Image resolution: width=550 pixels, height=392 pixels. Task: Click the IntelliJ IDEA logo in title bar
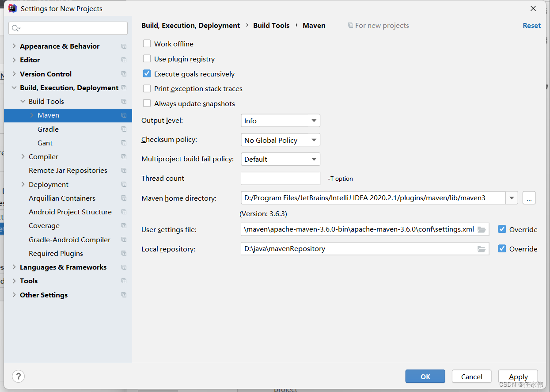click(12, 8)
